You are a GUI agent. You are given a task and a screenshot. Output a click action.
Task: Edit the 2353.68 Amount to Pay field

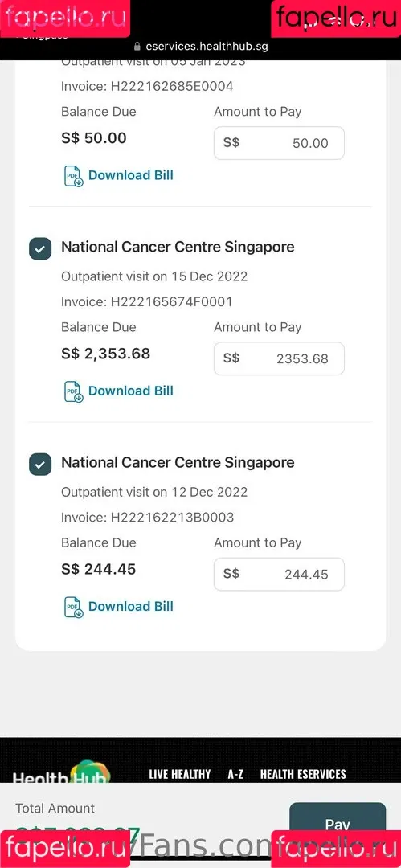(x=279, y=358)
